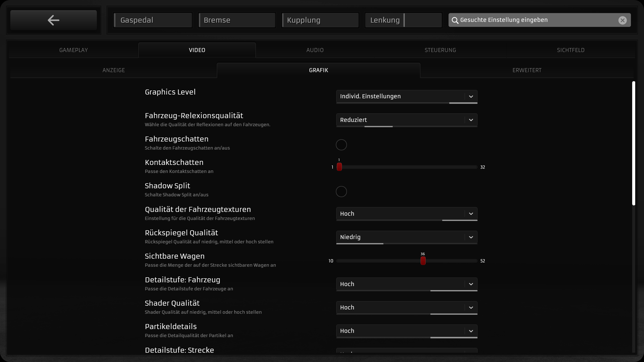Click the Sichtbare Wagen slider handle
644x362 pixels.
423,261
